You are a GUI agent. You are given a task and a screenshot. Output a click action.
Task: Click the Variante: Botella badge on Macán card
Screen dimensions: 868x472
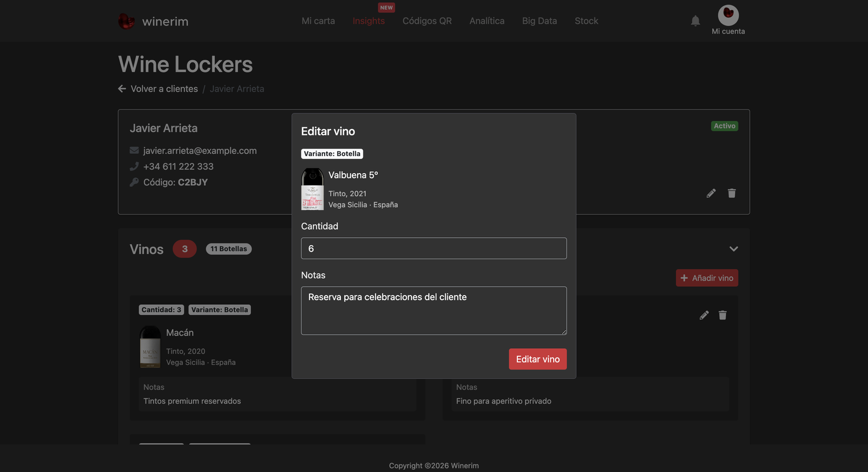(220, 310)
